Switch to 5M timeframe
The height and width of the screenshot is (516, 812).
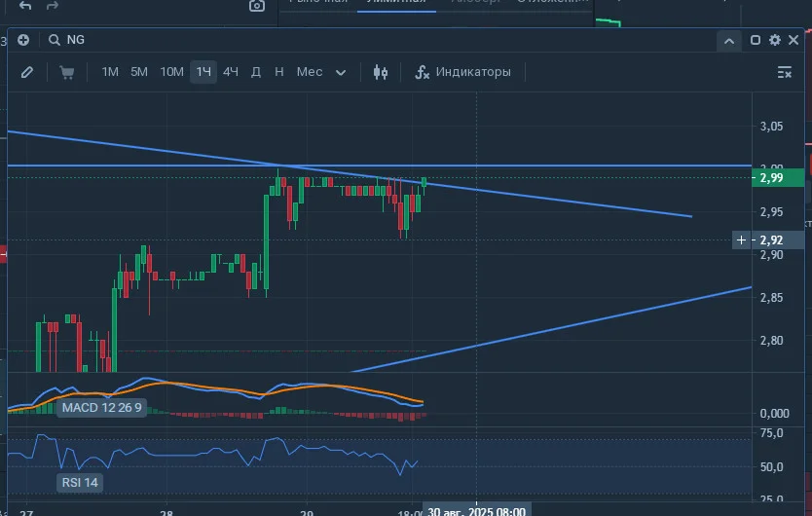pyautogui.click(x=139, y=71)
